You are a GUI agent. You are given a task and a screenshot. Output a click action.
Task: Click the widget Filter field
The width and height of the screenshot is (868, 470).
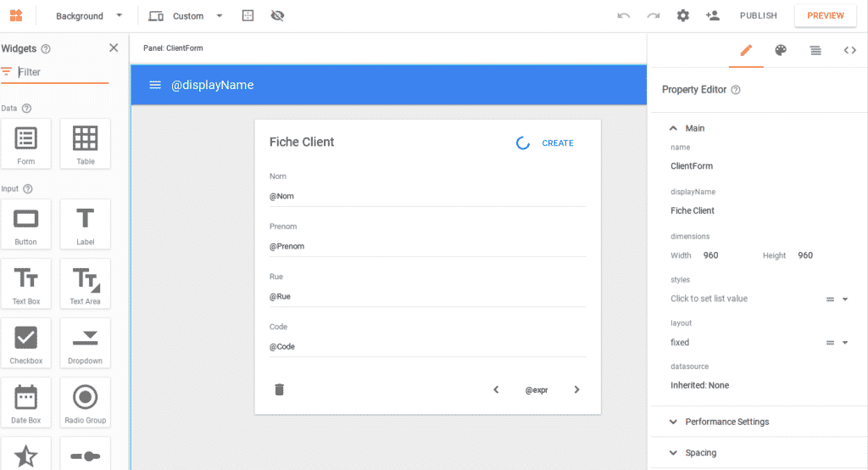[62, 72]
